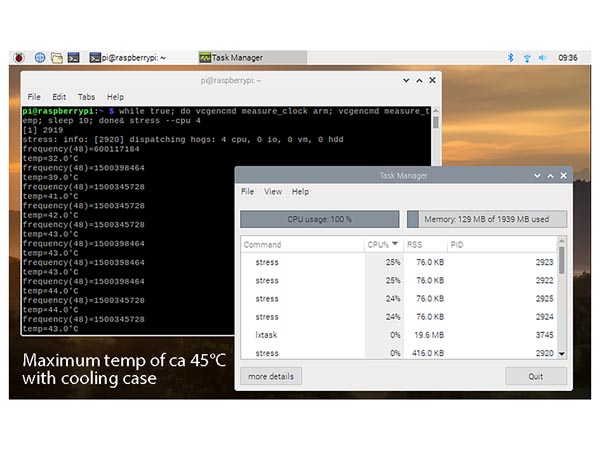Open the Task Manager View menu
The width and height of the screenshot is (600, 450).
coord(273,191)
